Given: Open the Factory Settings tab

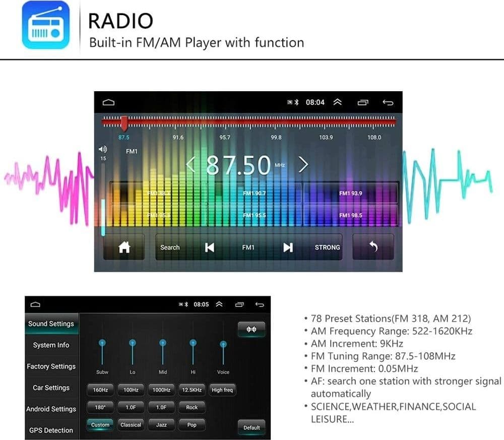Looking at the screenshot, I should 51,366.
